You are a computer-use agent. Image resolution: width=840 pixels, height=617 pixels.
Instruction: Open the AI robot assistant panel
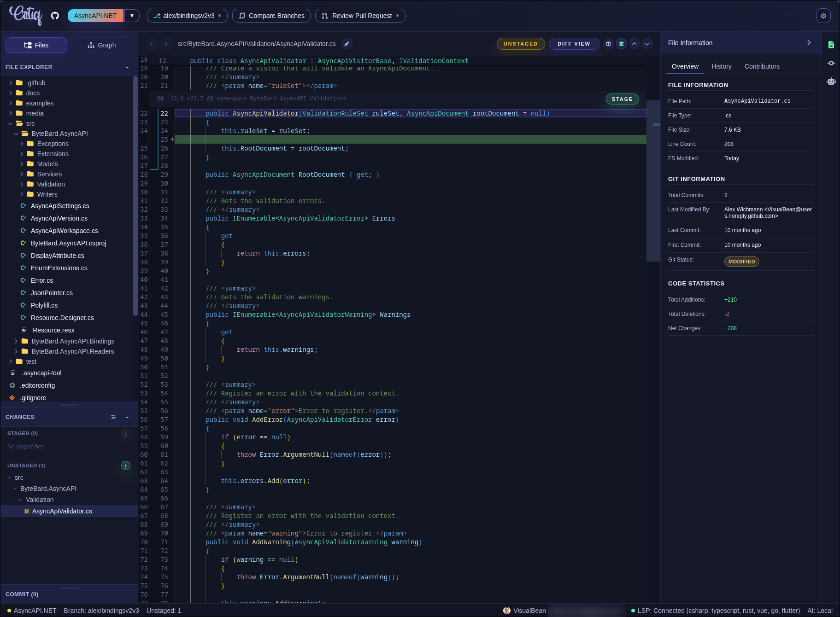pos(831,81)
